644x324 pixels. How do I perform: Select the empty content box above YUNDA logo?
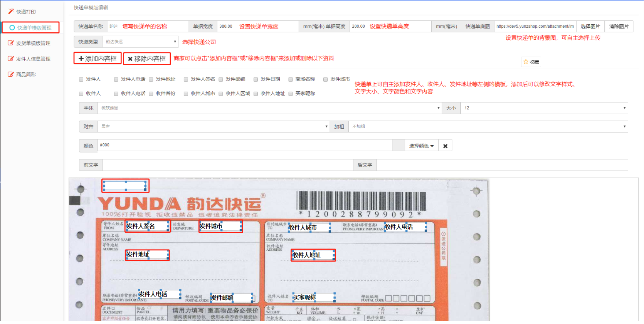(x=125, y=186)
